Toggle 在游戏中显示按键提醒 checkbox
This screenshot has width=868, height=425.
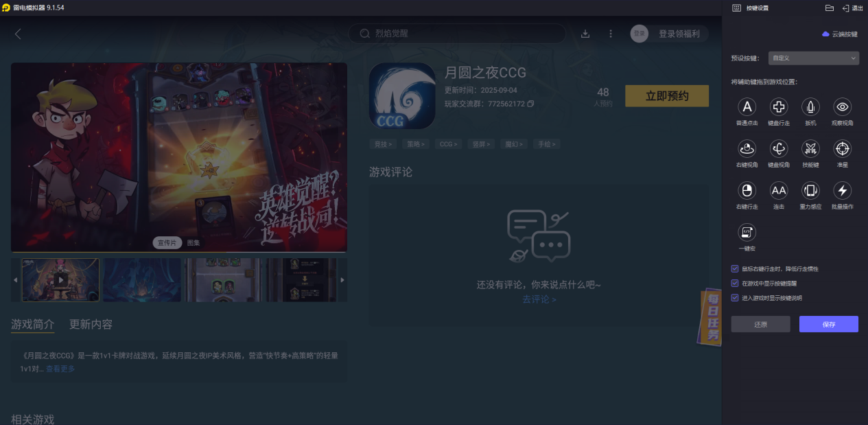coord(735,283)
